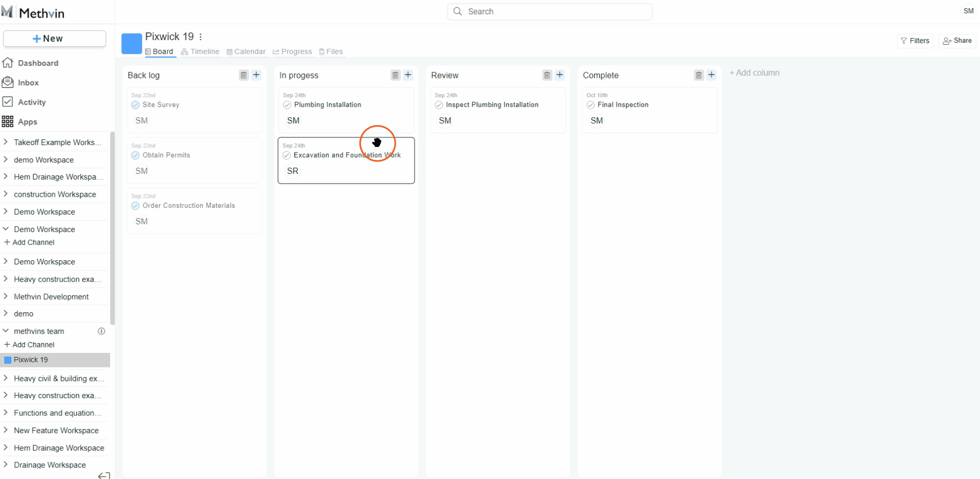
Task: Toggle completion of Plumbing Installation task
Action: (x=287, y=105)
